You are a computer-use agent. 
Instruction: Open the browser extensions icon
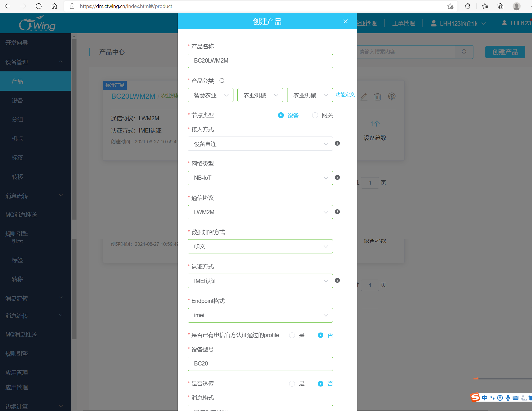pos(467,6)
